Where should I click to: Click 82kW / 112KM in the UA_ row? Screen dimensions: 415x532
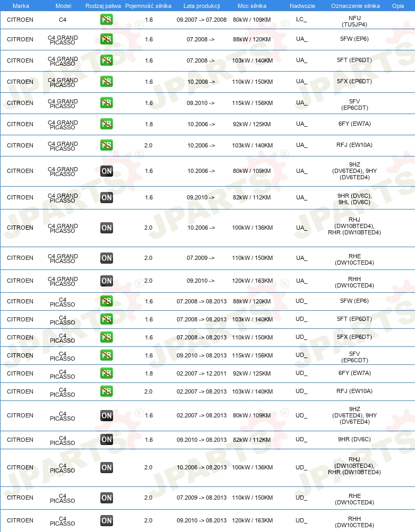point(252,197)
